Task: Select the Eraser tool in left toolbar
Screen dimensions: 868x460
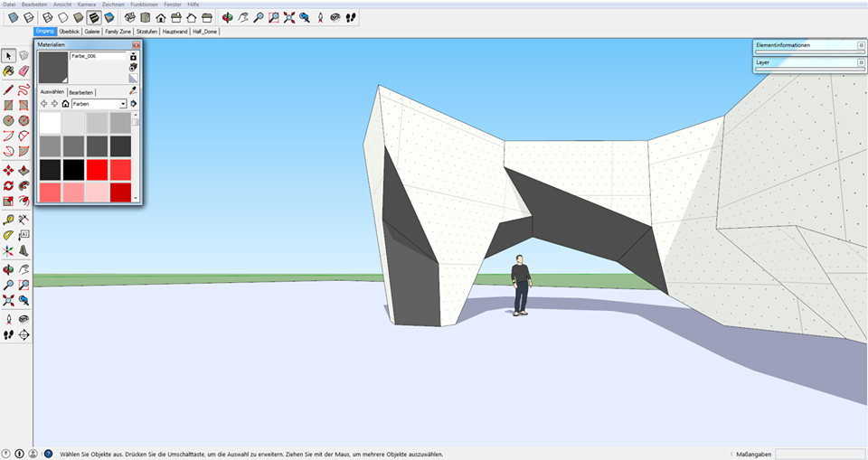Action: pos(24,70)
